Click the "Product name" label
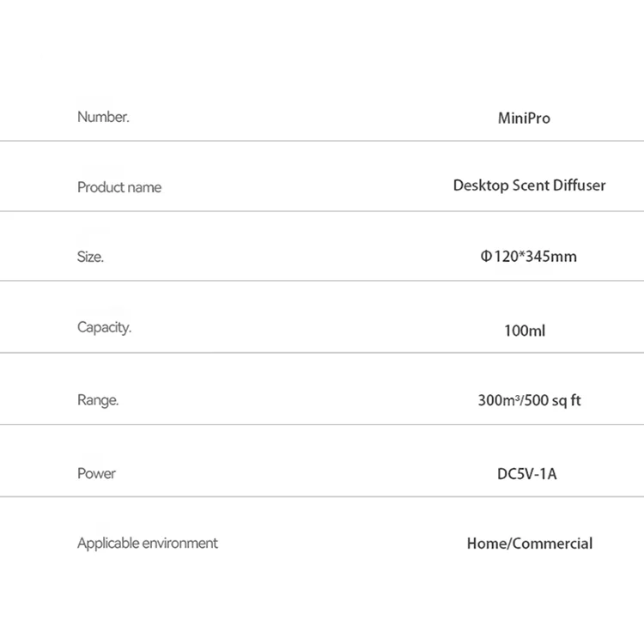The width and height of the screenshot is (644, 644). (x=119, y=187)
